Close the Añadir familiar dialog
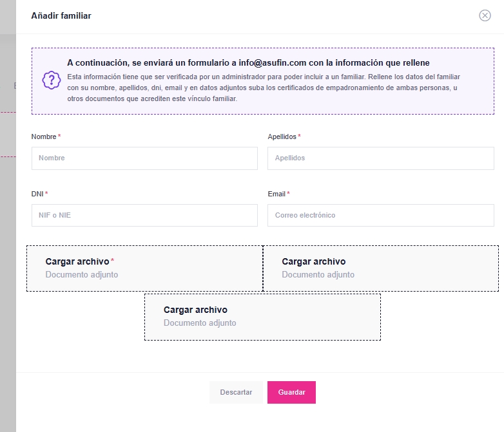 point(485,15)
